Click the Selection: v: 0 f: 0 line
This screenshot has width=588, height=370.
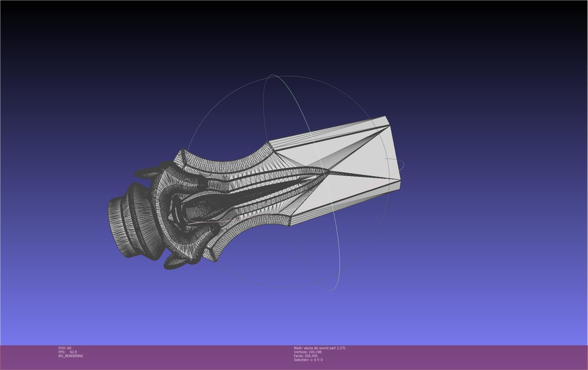click(x=308, y=360)
